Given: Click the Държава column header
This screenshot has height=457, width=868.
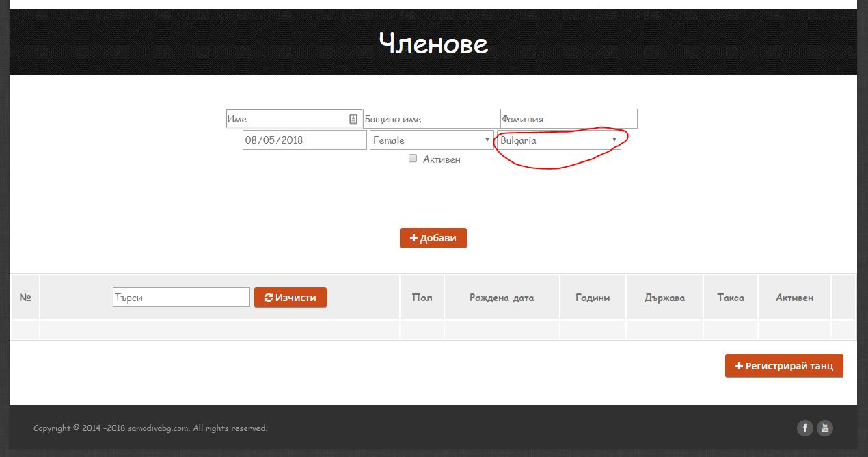Looking at the screenshot, I should tap(664, 298).
